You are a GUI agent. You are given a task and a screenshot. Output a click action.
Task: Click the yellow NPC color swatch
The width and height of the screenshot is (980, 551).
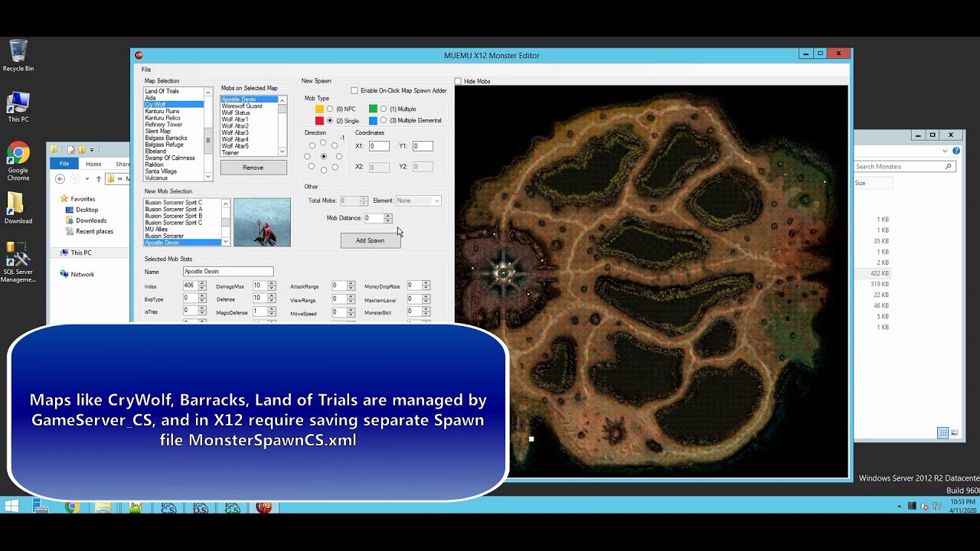(319, 109)
